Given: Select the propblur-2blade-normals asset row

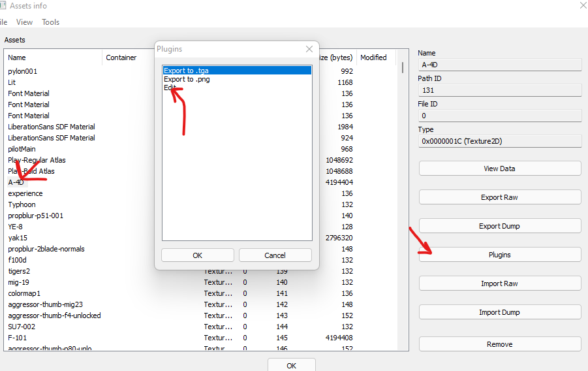Looking at the screenshot, I should (x=46, y=249).
